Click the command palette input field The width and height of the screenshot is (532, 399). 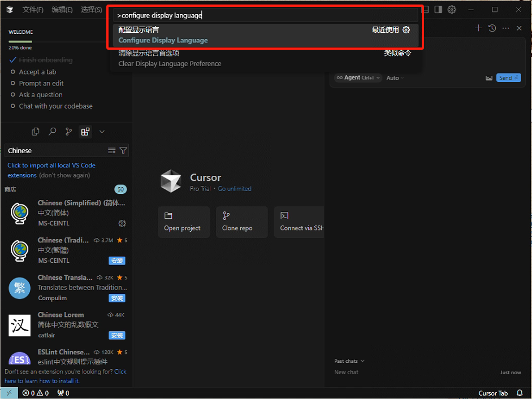pos(265,15)
